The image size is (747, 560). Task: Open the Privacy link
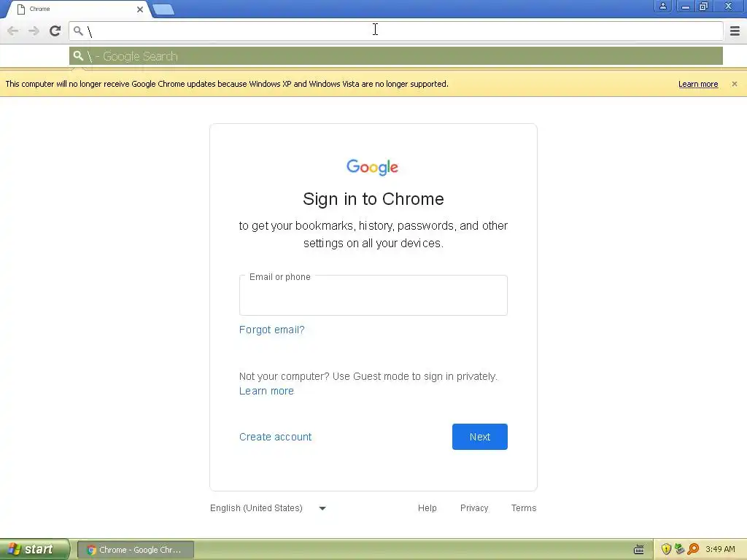pyautogui.click(x=474, y=508)
